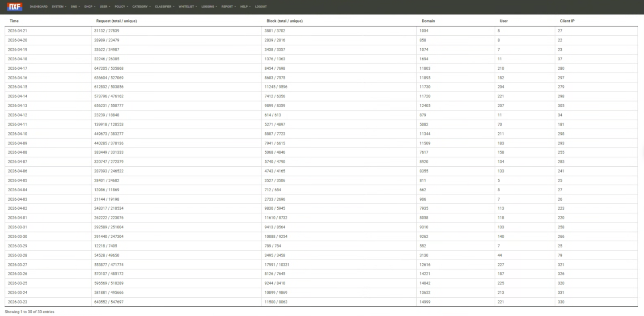Expand the DHCP menu

[89, 7]
